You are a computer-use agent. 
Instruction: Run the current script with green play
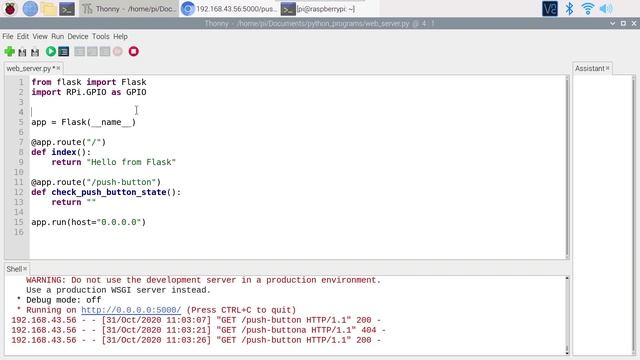tap(51, 51)
